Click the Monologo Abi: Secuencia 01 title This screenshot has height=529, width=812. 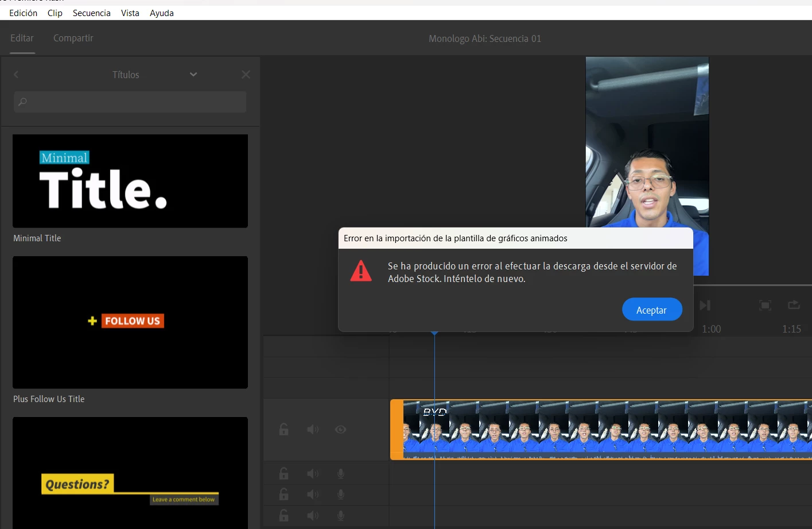click(x=485, y=38)
